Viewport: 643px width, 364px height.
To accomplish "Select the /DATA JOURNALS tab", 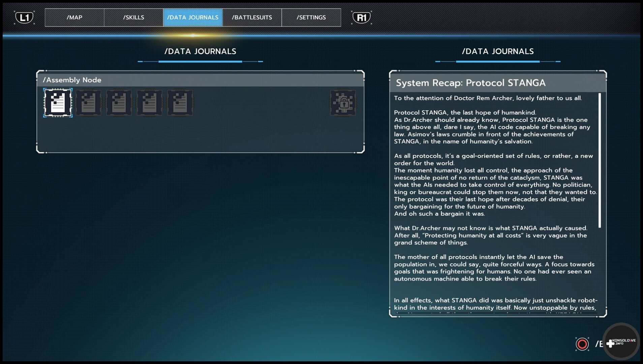I will point(193,18).
